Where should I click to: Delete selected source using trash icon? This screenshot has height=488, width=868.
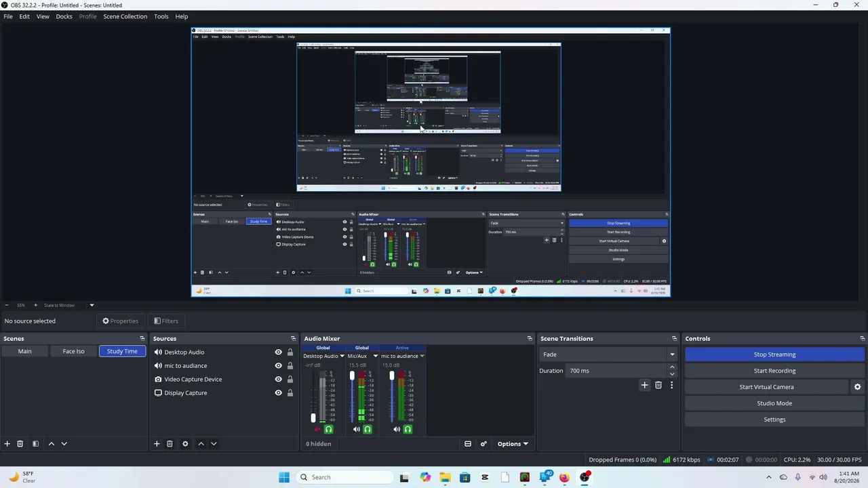pos(170,444)
